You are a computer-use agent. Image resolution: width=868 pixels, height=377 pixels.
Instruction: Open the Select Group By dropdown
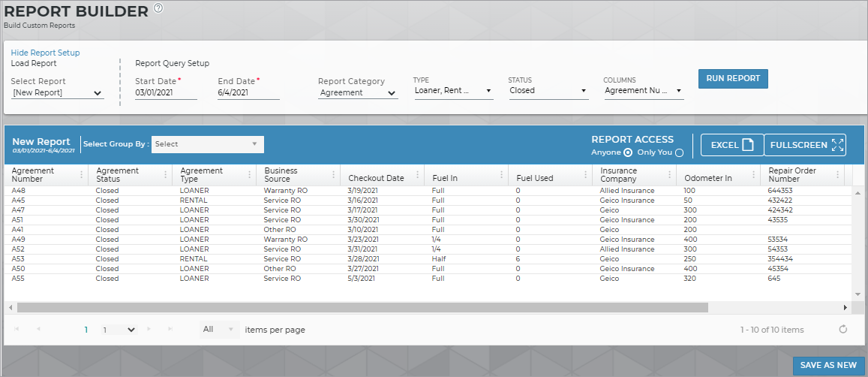tap(207, 144)
